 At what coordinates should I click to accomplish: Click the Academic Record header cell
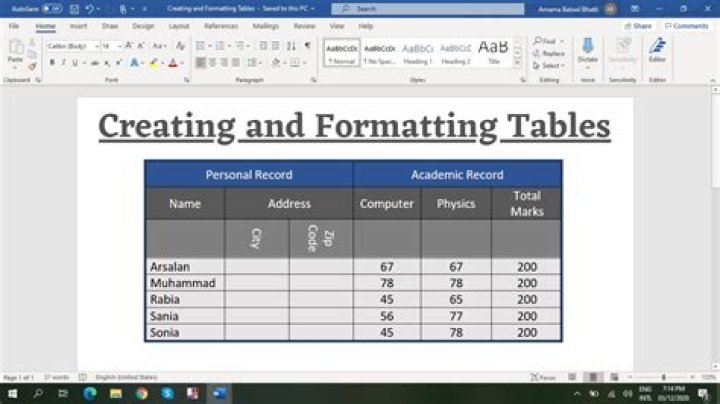pos(457,174)
